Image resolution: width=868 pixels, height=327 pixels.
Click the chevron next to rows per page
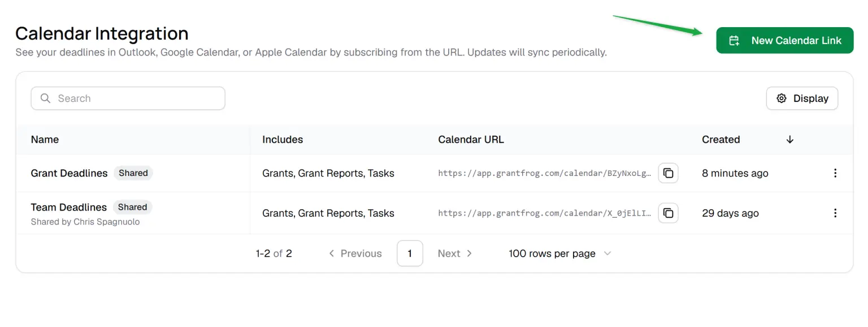[607, 253]
